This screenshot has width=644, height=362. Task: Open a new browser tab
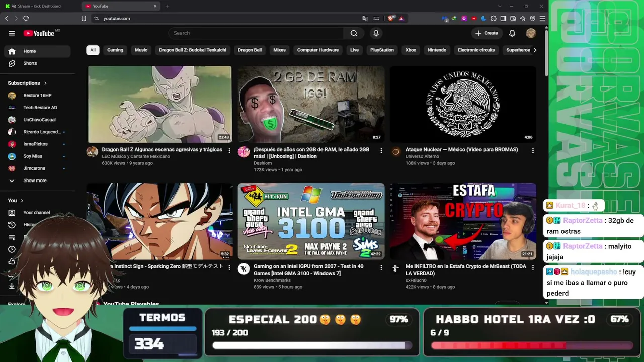(x=167, y=6)
